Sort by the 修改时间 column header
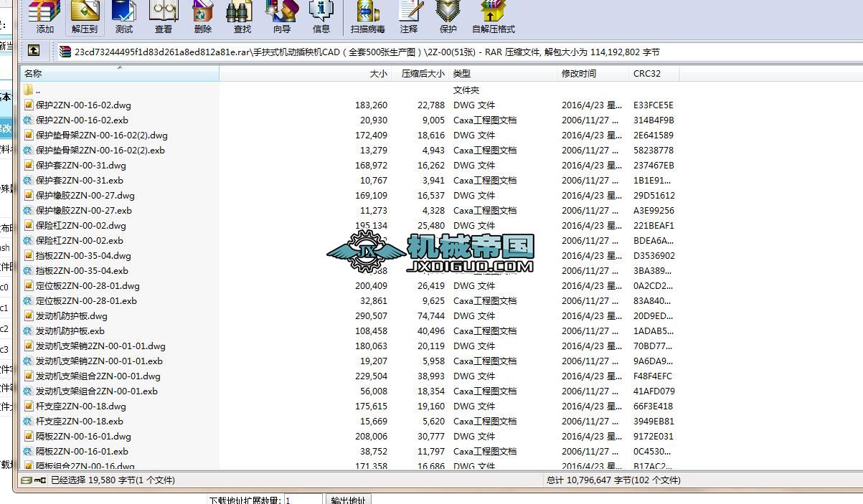 click(593, 73)
